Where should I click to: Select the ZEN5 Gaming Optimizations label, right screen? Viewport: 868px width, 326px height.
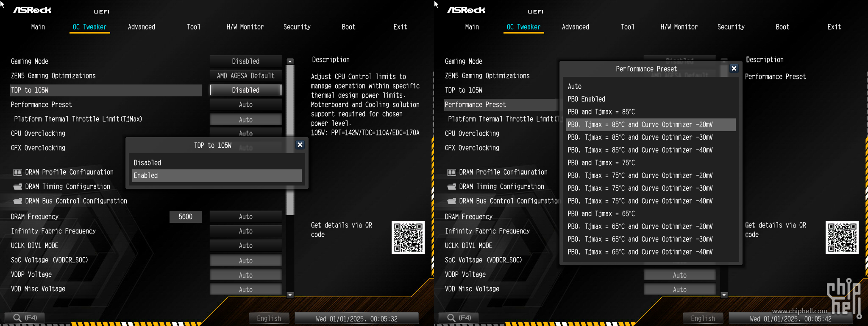[487, 76]
